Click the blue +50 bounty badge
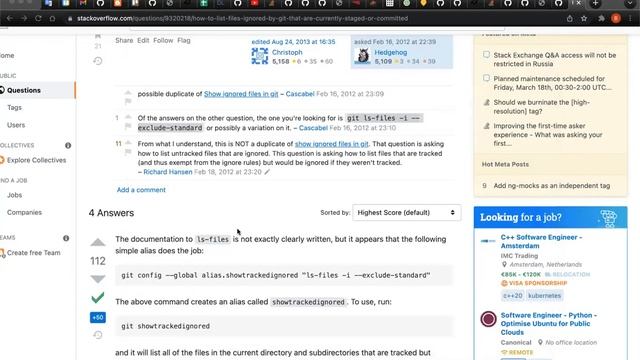Image resolution: width=640 pixels, height=360 pixels. pos(98,317)
